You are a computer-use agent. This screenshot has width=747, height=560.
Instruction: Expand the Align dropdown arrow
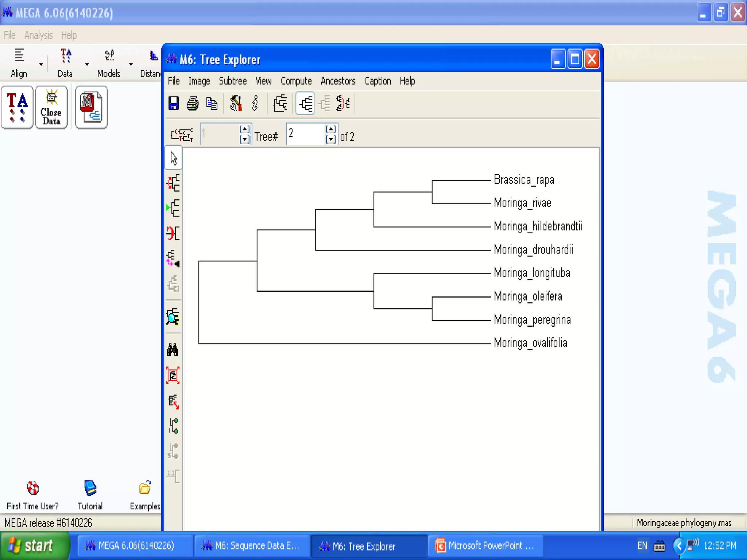pyautogui.click(x=41, y=65)
